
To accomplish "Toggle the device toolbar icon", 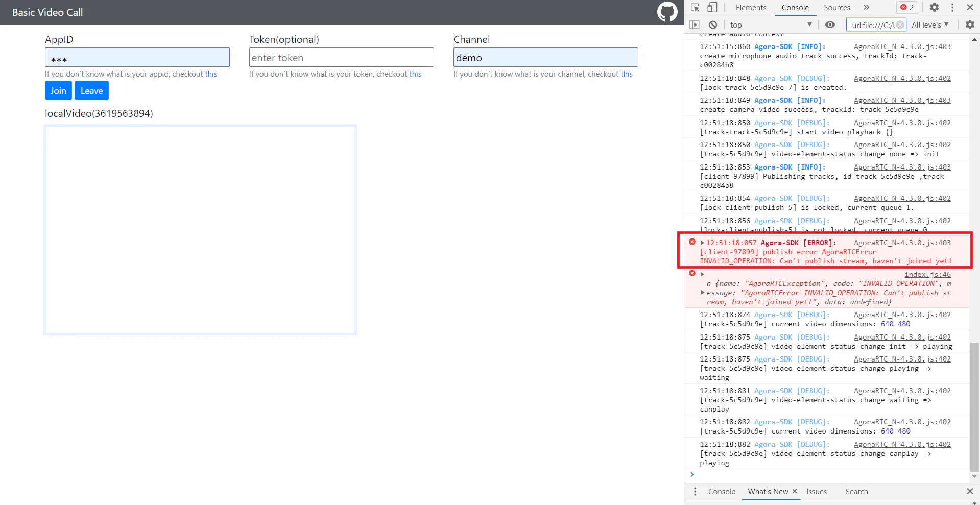I will [712, 8].
